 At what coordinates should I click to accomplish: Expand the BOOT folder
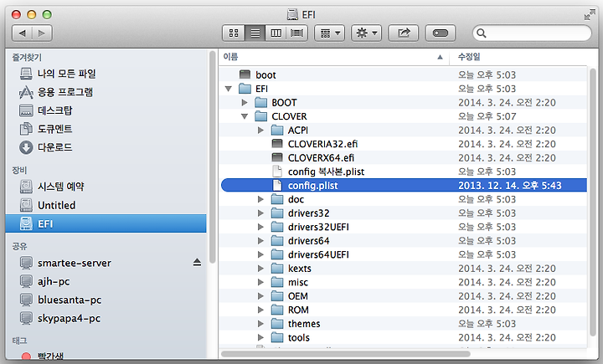click(245, 103)
